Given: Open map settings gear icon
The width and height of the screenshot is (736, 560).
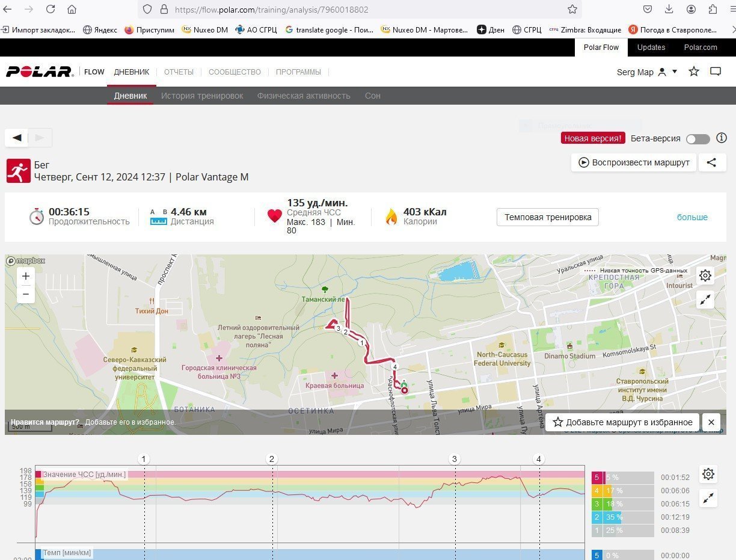Looking at the screenshot, I should 705,275.
